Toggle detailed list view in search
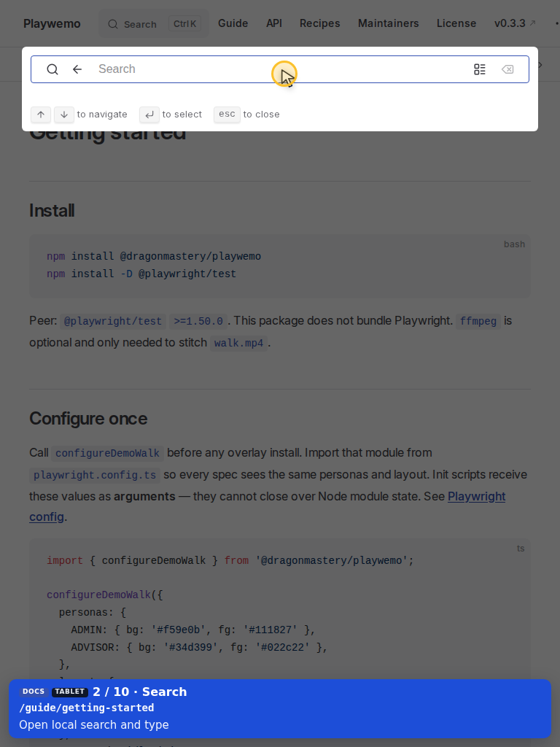 click(x=480, y=69)
